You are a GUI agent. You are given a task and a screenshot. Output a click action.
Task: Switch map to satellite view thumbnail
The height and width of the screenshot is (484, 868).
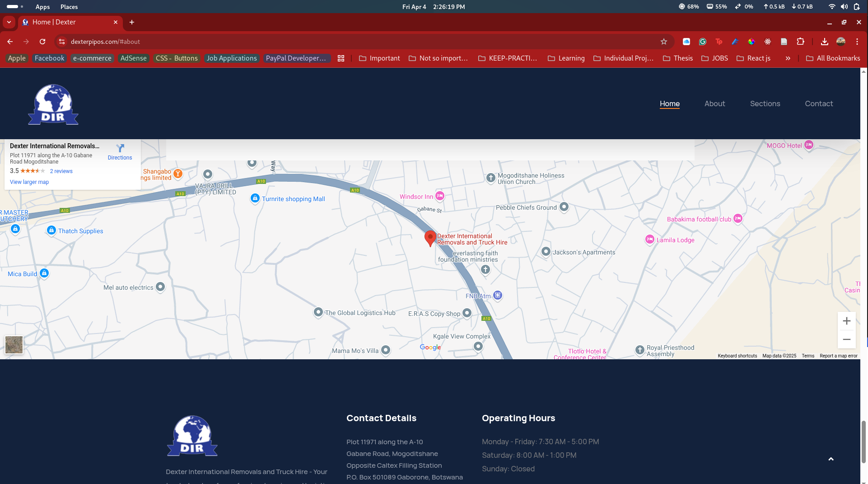click(x=14, y=345)
